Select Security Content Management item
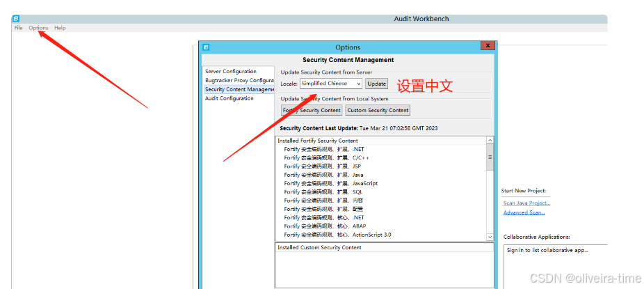Screen dimensions: 644x289 coord(239,90)
